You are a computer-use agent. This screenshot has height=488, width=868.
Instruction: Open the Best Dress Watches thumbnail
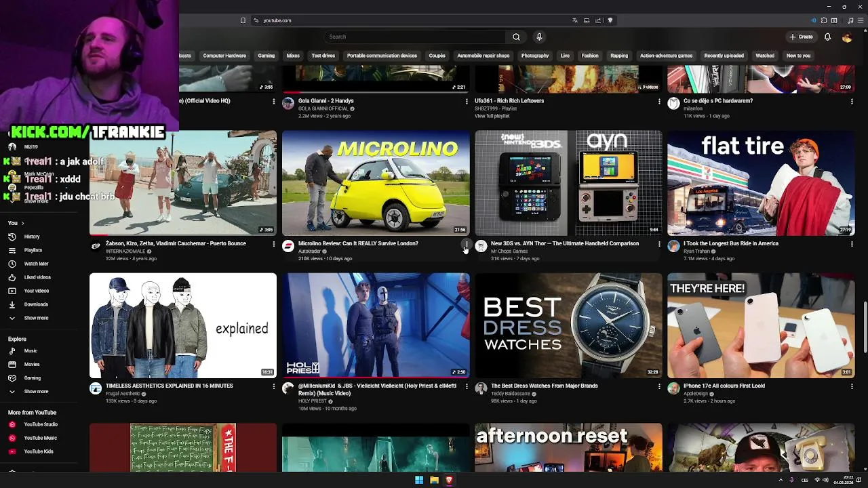pos(568,325)
